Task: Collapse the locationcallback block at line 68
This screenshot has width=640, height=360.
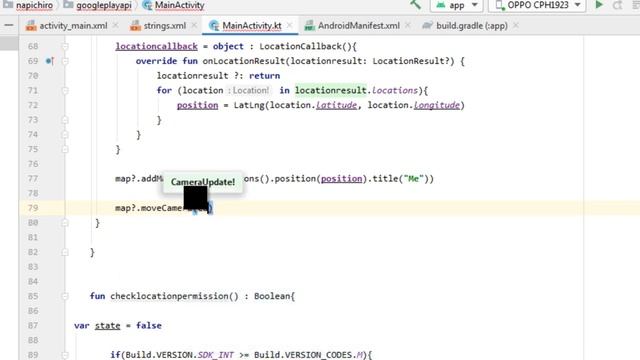Action: click(65, 47)
